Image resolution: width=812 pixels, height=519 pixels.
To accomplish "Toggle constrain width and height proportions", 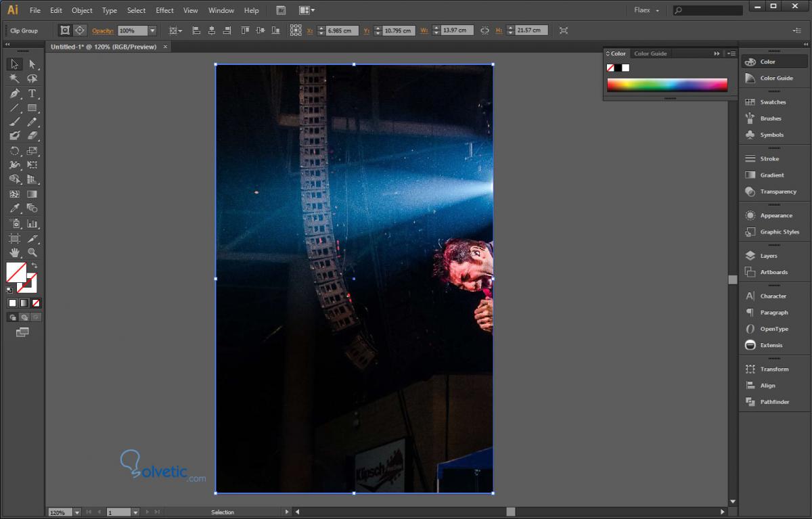I will click(x=484, y=30).
